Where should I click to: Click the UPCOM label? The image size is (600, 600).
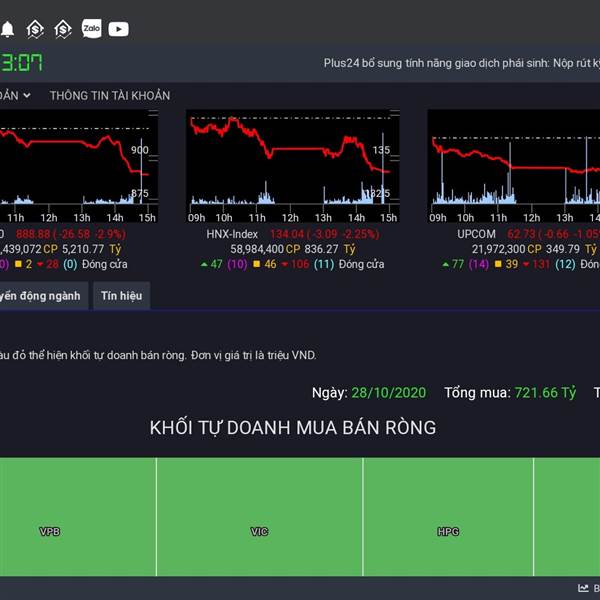pos(476,234)
